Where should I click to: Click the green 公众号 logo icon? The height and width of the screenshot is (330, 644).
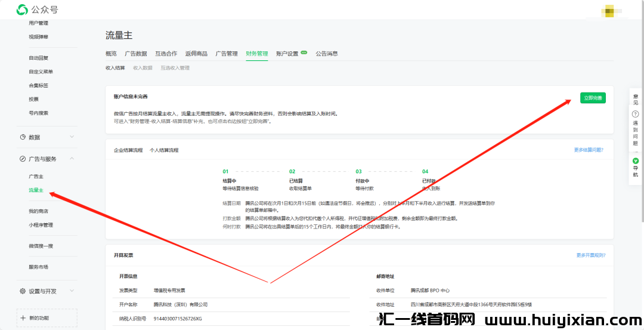click(22, 10)
